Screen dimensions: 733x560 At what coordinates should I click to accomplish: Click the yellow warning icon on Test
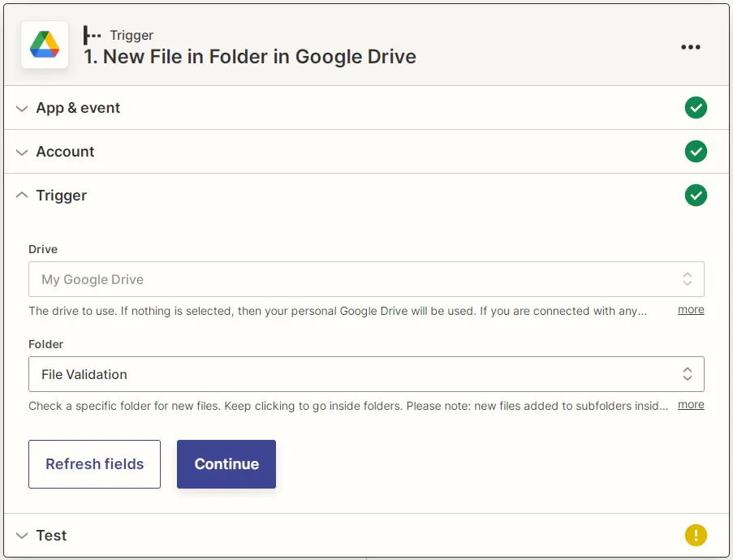(x=696, y=535)
